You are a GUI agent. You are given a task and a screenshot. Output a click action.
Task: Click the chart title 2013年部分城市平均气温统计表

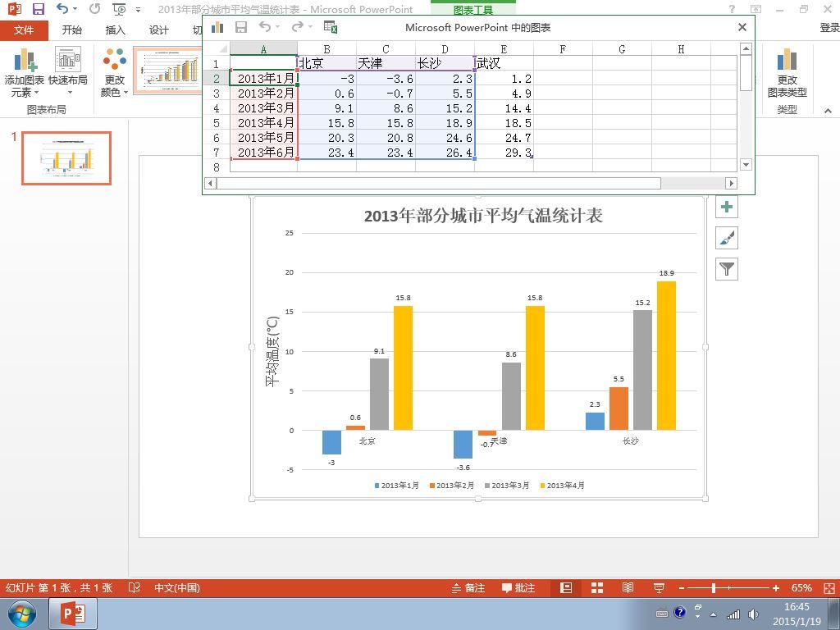pos(482,216)
